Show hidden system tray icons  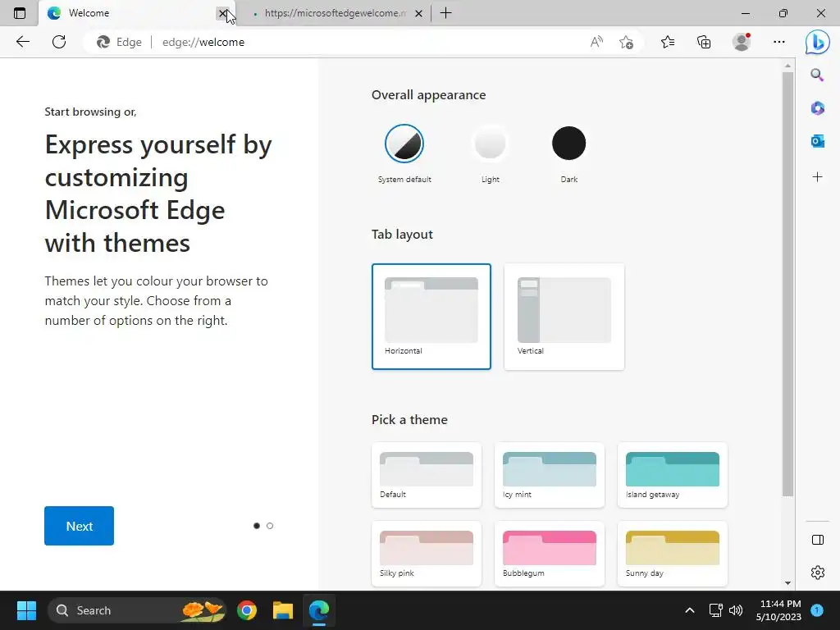click(x=689, y=610)
